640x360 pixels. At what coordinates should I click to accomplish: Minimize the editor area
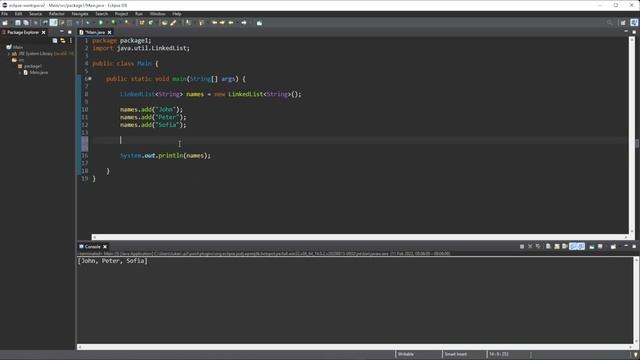point(626,32)
